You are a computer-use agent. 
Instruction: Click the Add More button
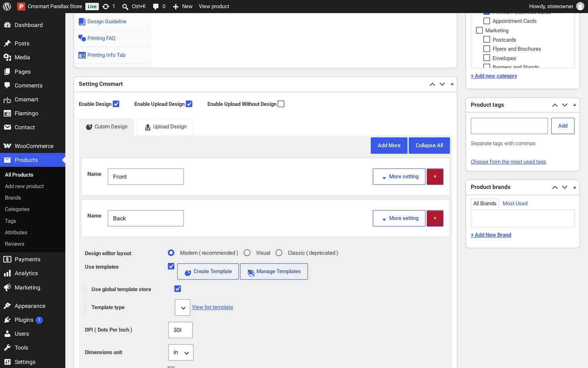389,145
